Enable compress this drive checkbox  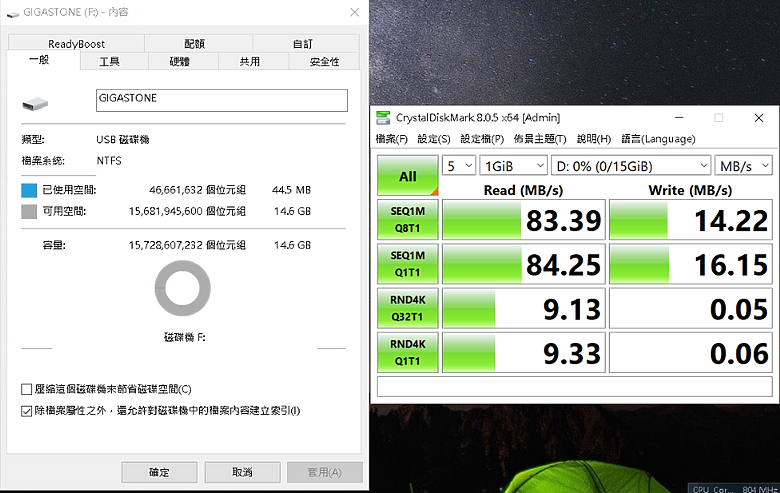(x=26, y=389)
